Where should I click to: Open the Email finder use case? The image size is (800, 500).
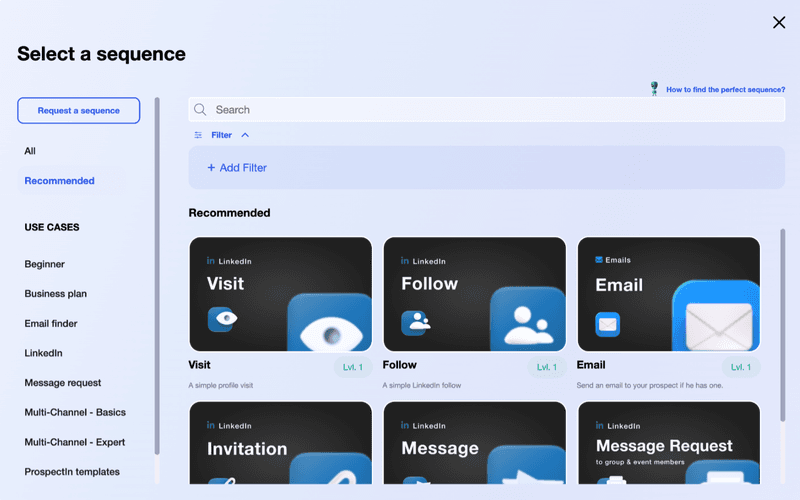coord(51,323)
